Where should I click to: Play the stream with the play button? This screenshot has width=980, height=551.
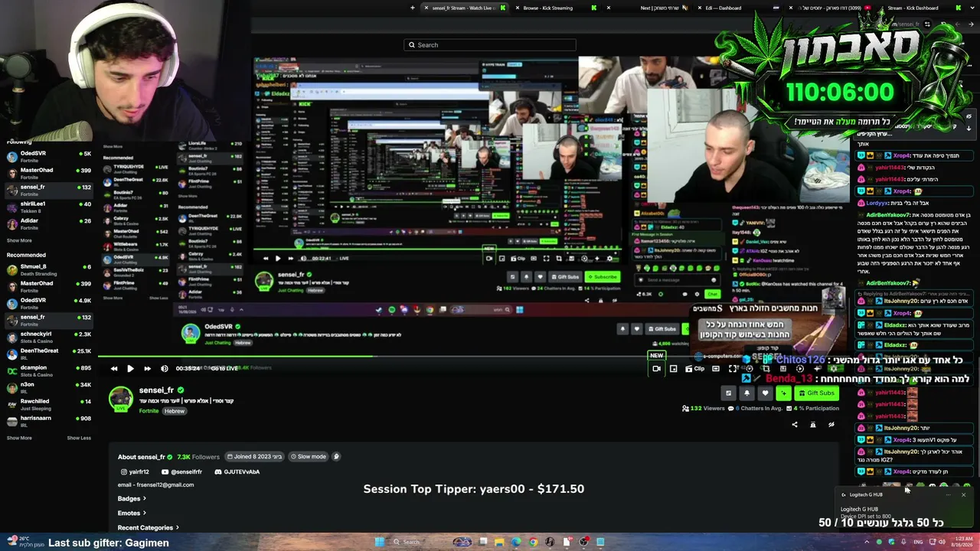130,368
